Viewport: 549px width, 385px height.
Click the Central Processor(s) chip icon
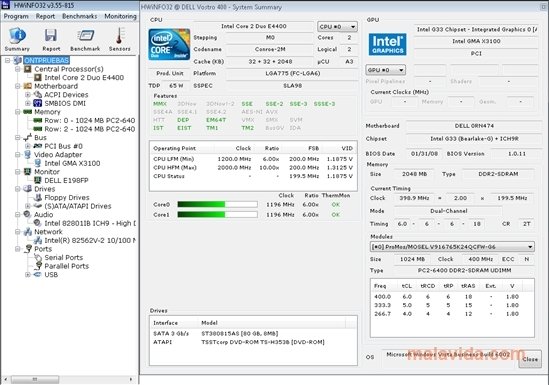[28, 69]
